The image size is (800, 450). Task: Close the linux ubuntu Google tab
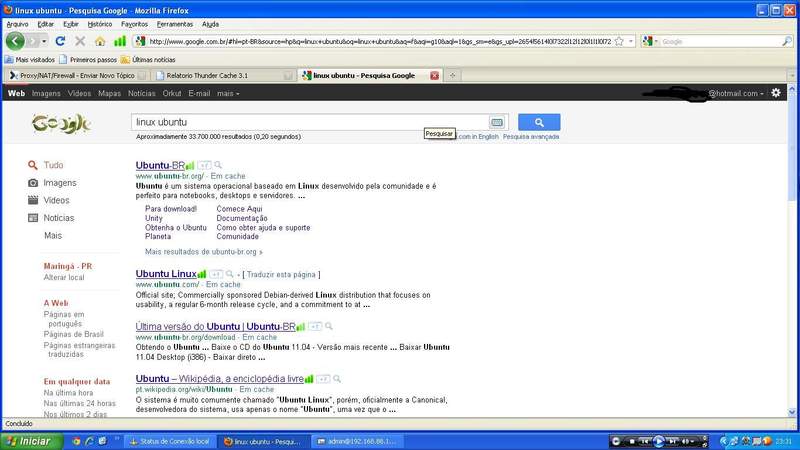(x=434, y=76)
